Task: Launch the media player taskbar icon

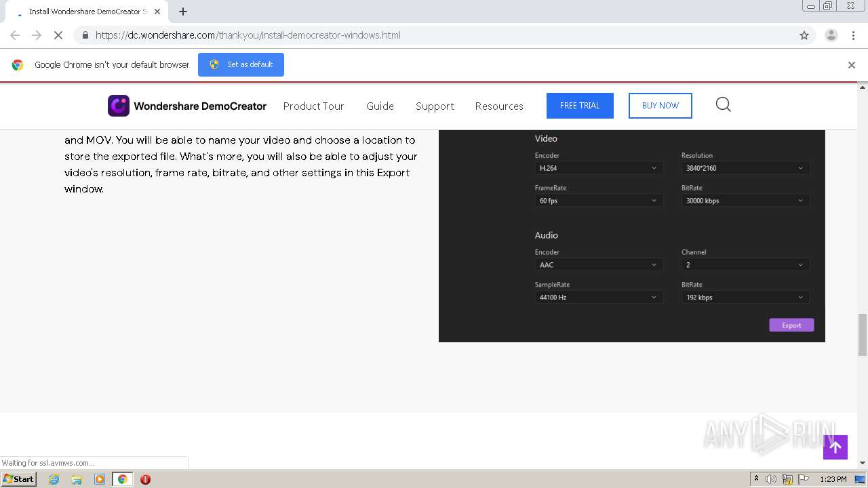Action: coord(100,479)
